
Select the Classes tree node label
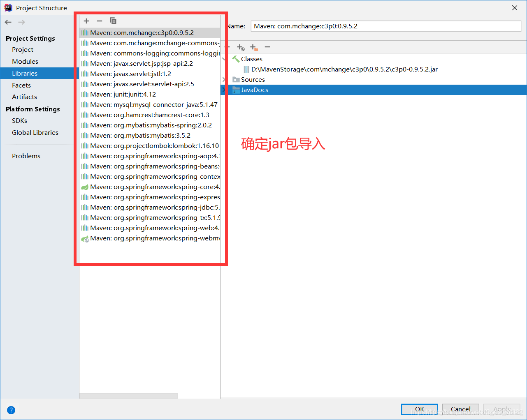pos(251,59)
